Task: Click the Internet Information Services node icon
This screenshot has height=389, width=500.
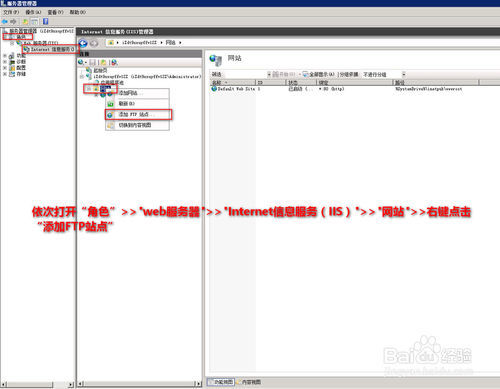Action: (x=27, y=49)
